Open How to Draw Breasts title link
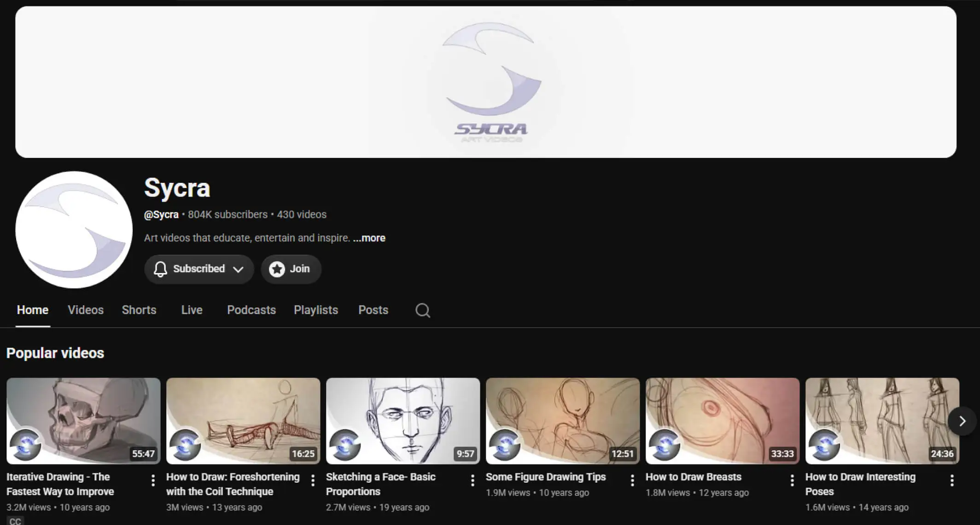Viewport: 980px width, 525px height. point(694,477)
